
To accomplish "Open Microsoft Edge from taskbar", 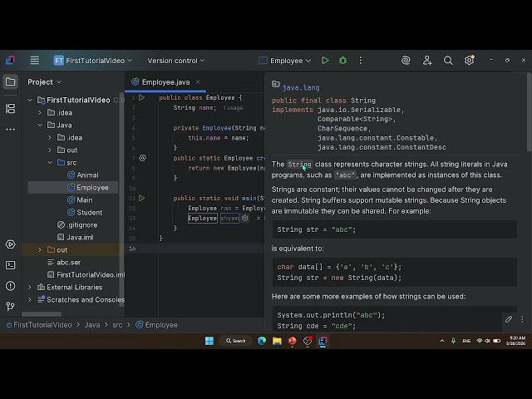I will pyautogui.click(x=262, y=341).
